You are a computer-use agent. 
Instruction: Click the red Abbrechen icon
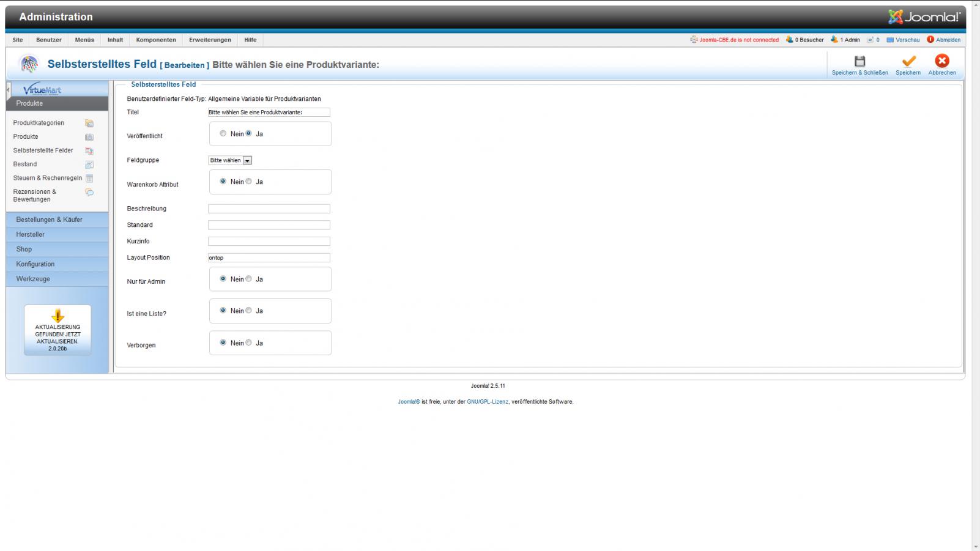941,61
